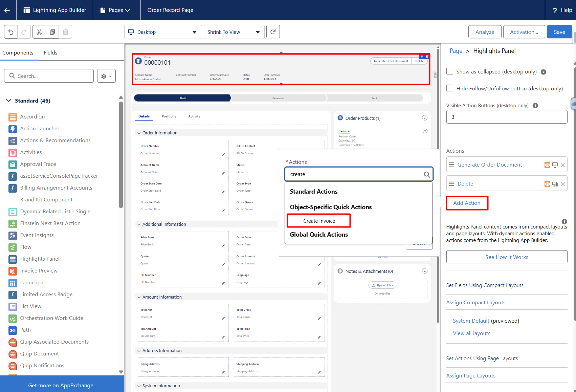Collapse the Amount Information section
Viewport: 576px width, 392px height.
coord(139,297)
